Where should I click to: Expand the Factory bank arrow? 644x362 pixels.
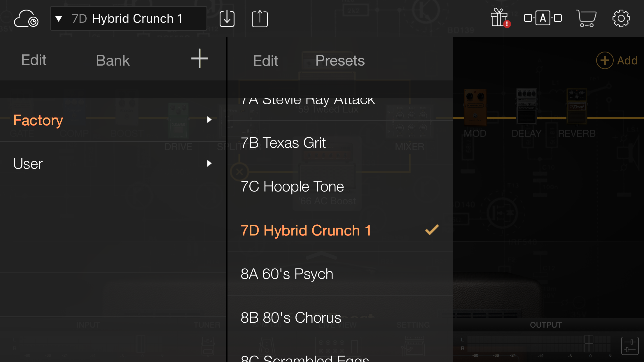(209, 120)
